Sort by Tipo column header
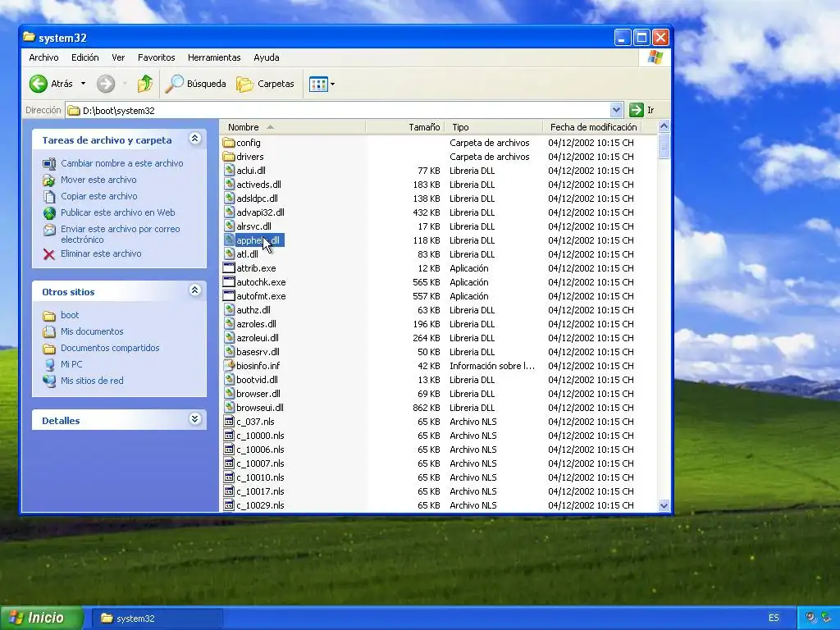Image resolution: width=840 pixels, height=630 pixels. (493, 127)
